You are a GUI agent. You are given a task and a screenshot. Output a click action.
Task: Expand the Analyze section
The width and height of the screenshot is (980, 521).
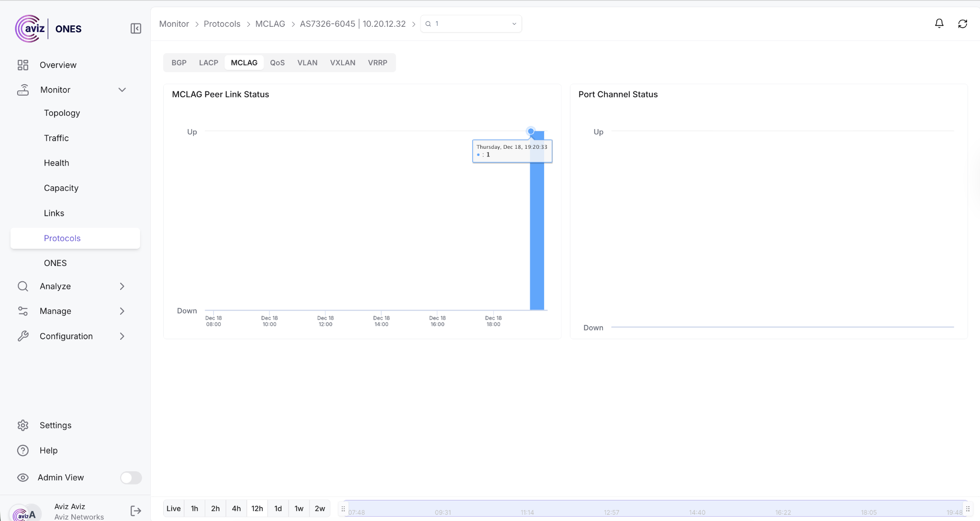tap(122, 286)
